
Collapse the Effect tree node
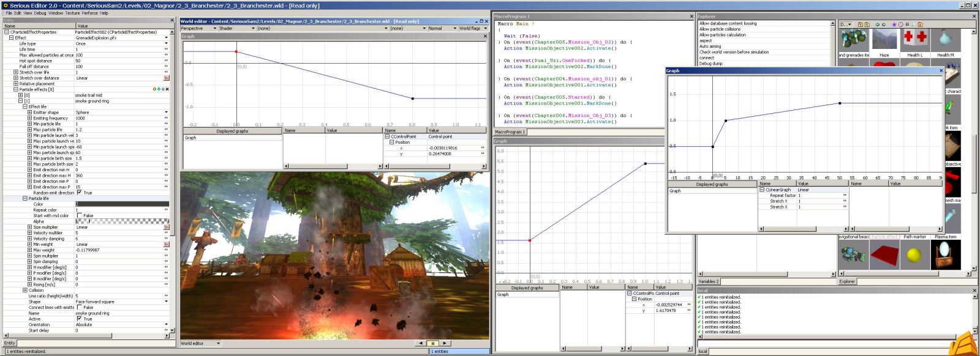point(12,38)
